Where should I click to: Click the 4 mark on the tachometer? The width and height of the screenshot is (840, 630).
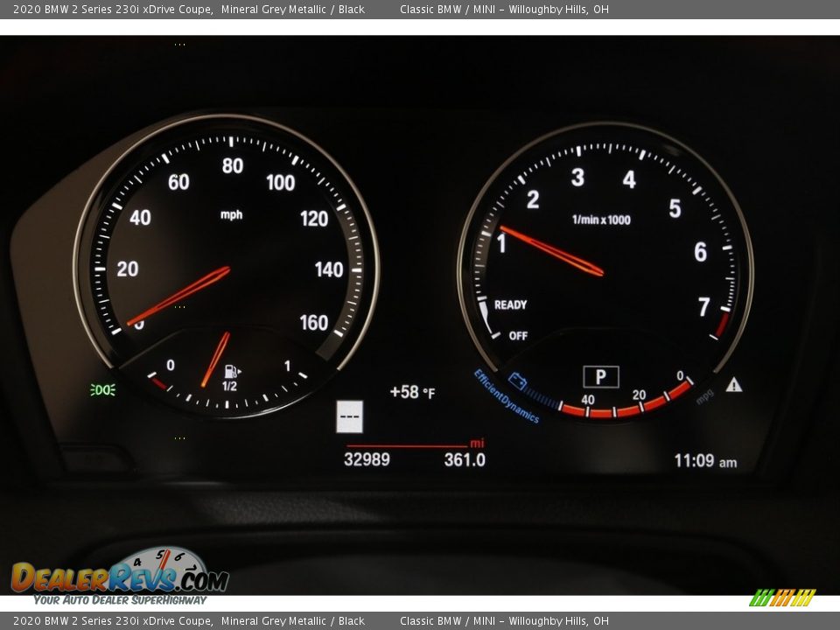pyautogui.click(x=629, y=179)
